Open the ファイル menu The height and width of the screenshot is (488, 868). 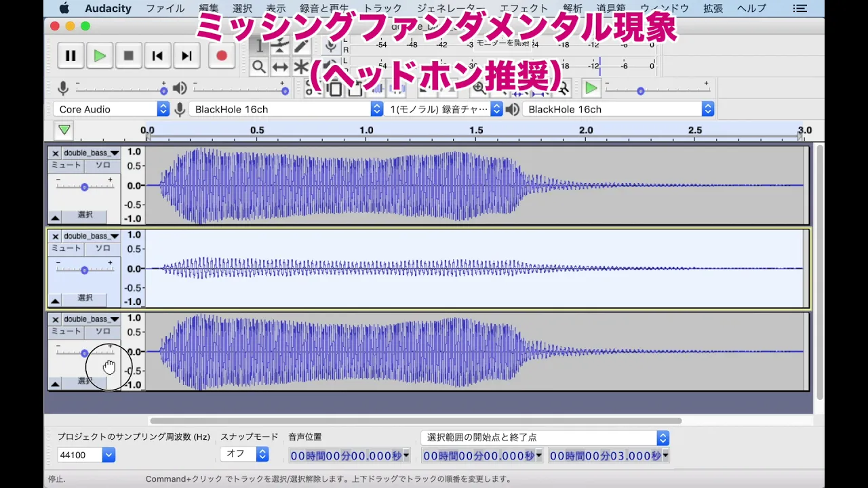click(x=165, y=8)
